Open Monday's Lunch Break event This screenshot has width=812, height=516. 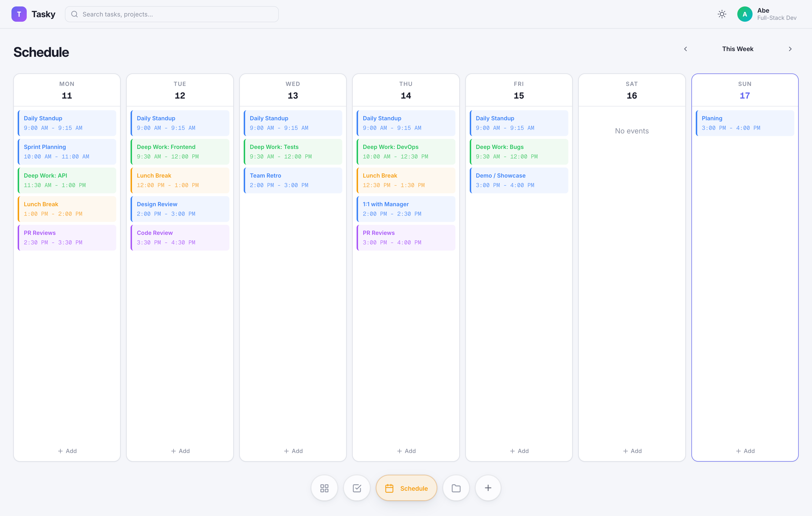pyautogui.click(x=67, y=209)
